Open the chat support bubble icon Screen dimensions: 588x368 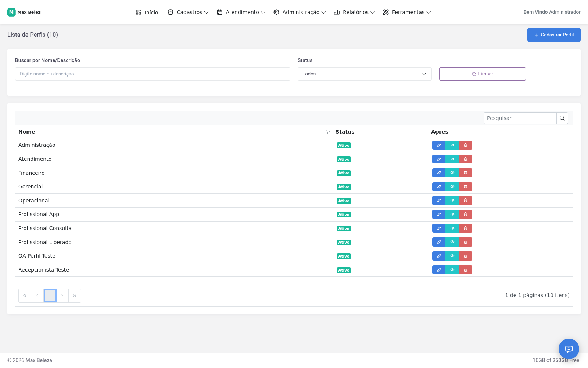point(569,349)
